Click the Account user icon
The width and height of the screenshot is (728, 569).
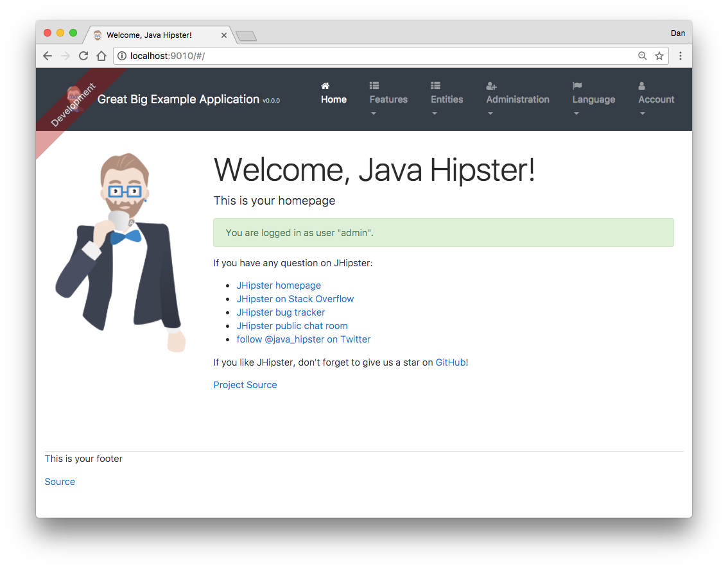(641, 86)
